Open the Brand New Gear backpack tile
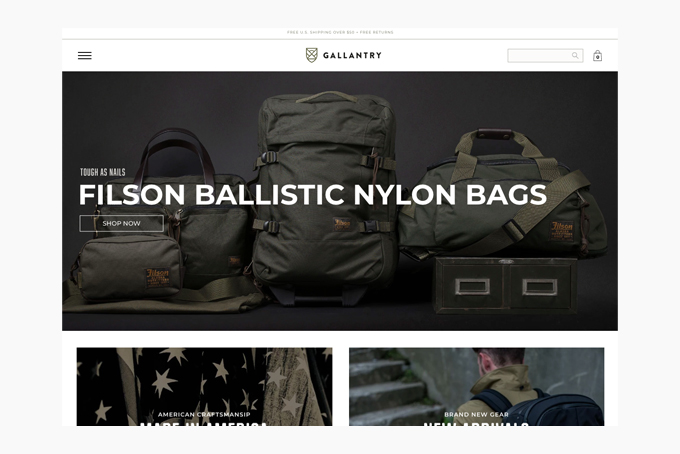Image resolution: width=680 pixels, height=454 pixels. click(x=477, y=386)
